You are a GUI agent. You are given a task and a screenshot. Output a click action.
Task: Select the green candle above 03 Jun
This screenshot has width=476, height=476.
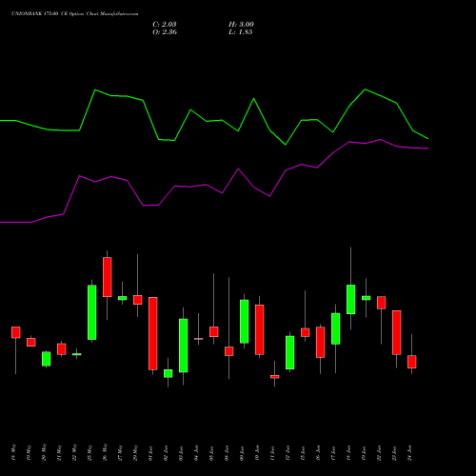point(184,346)
